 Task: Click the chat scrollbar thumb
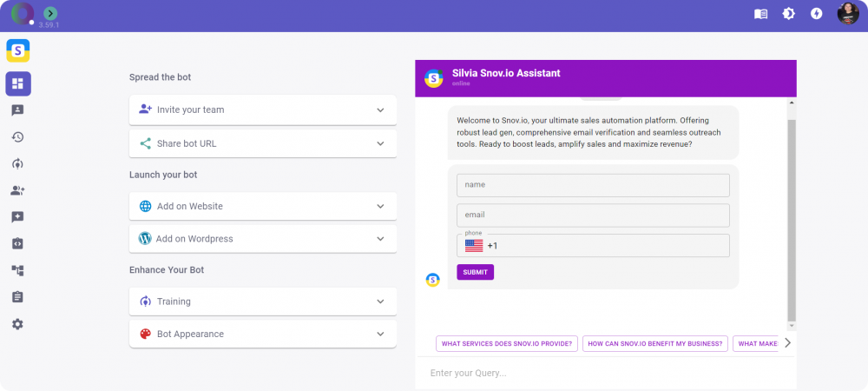point(792,219)
